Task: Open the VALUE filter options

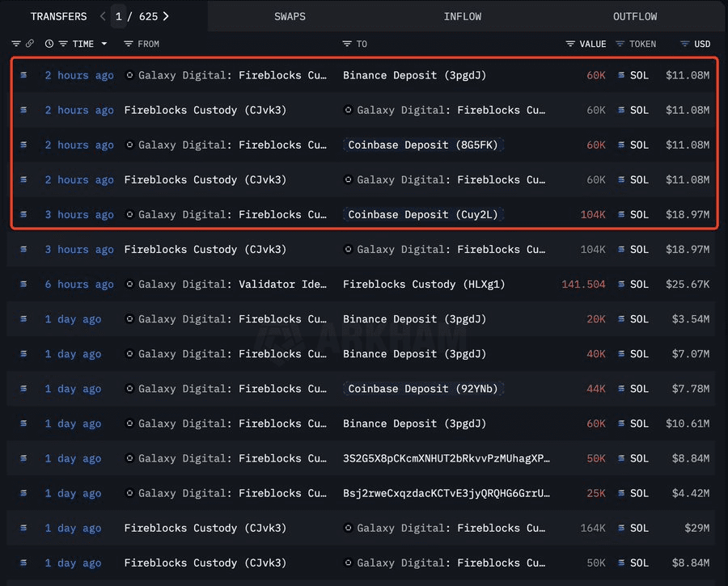Action: click(570, 44)
